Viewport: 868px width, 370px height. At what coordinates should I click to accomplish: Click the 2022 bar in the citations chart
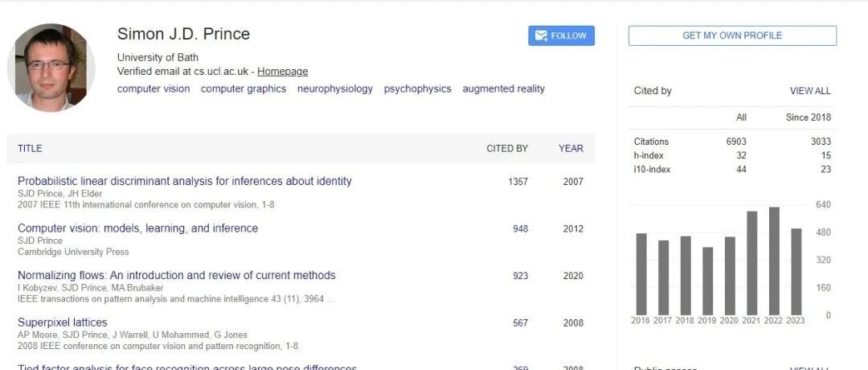tap(774, 261)
